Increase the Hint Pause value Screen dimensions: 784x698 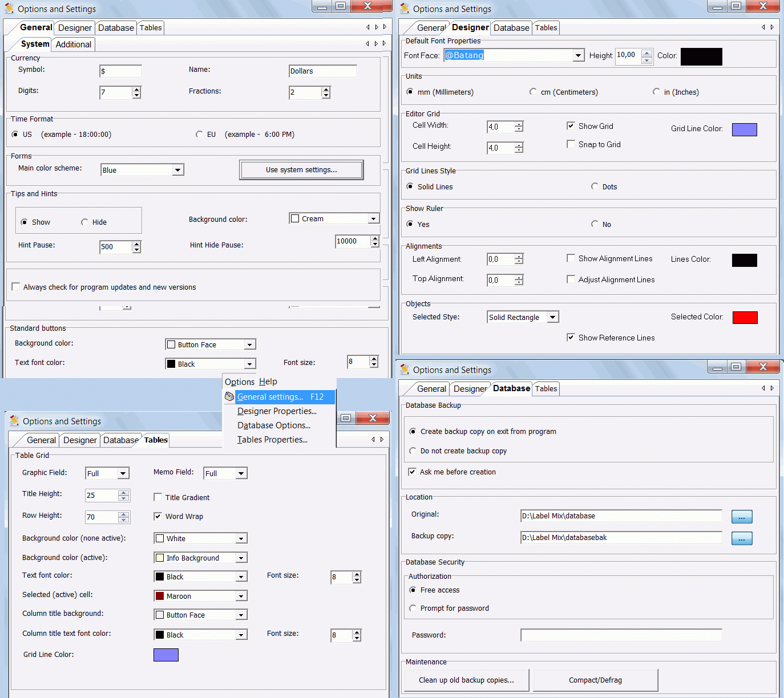[136, 244]
